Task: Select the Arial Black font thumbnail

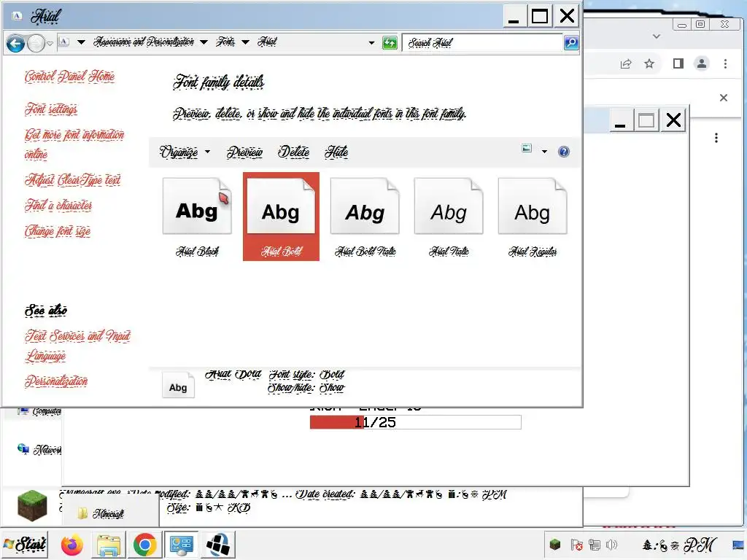Action: 197,217
